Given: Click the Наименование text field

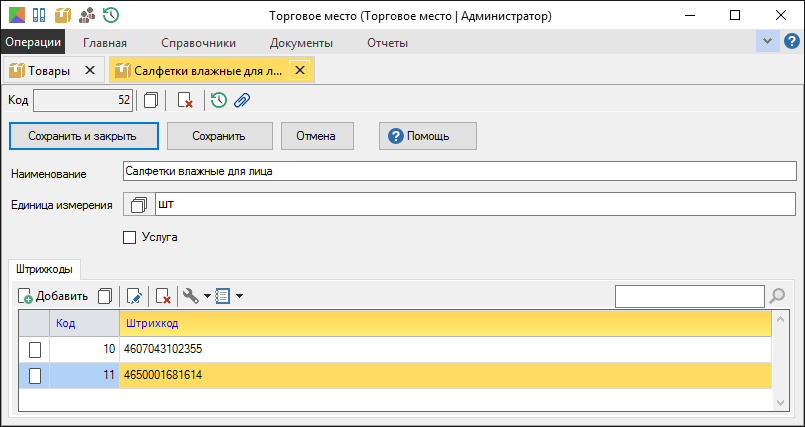Looking at the screenshot, I should [x=460, y=171].
